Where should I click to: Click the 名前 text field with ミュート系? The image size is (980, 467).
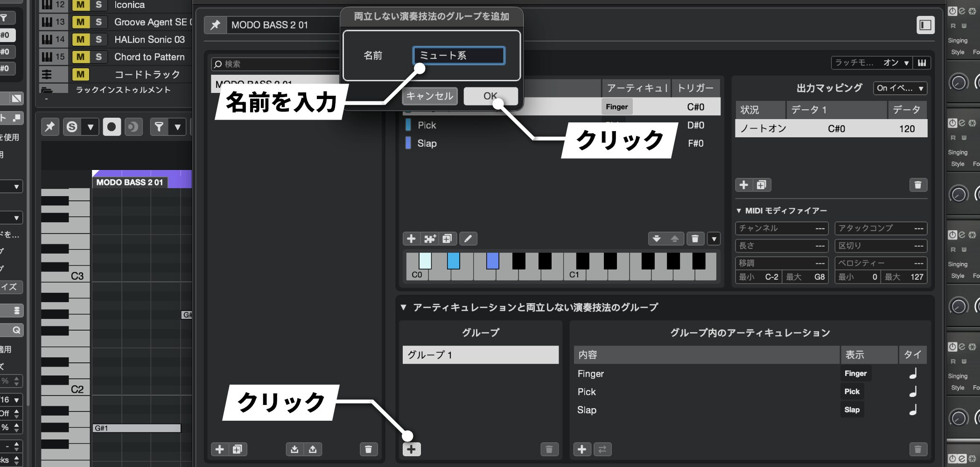pos(458,56)
